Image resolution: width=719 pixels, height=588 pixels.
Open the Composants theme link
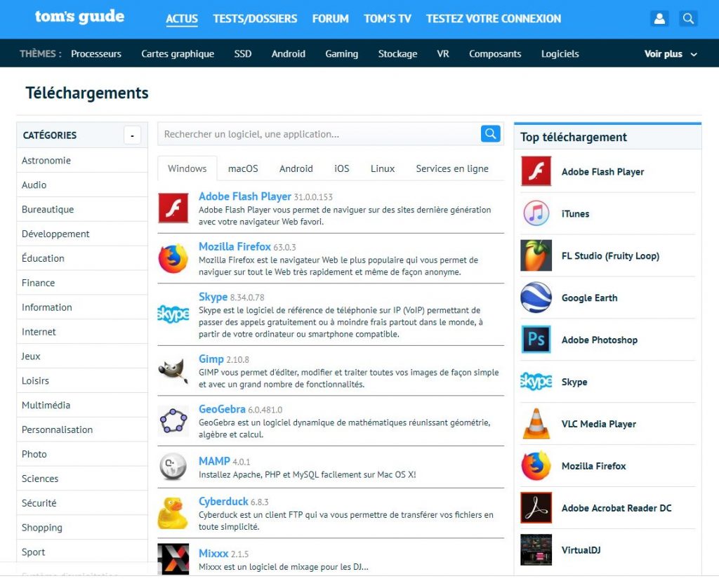(x=495, y=53)
